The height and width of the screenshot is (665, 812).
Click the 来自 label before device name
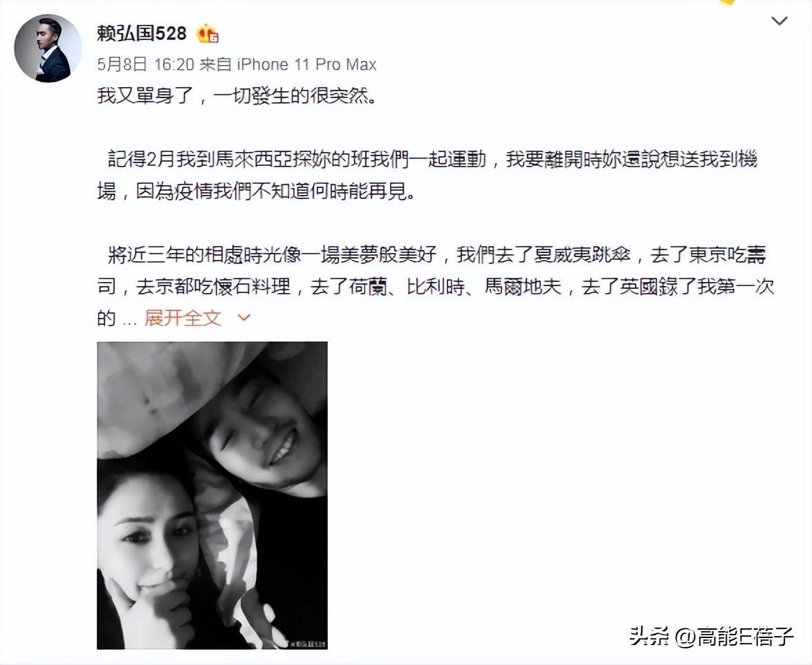[215, 64]
